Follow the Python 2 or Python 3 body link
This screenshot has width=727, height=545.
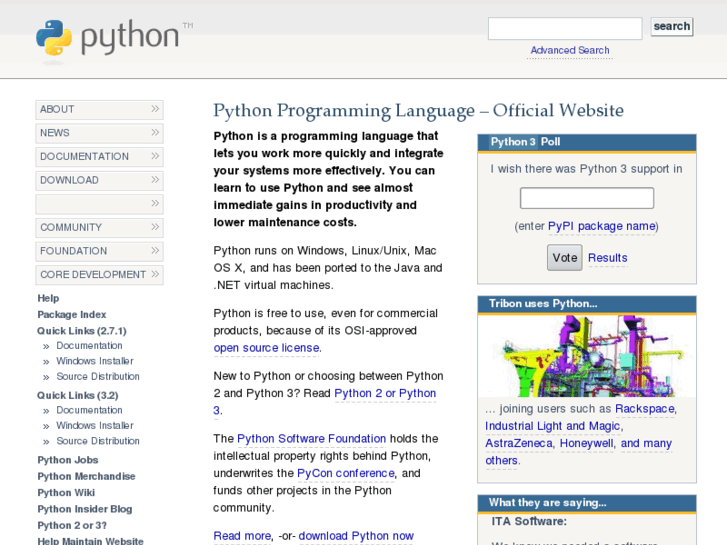tap(385, 393)
